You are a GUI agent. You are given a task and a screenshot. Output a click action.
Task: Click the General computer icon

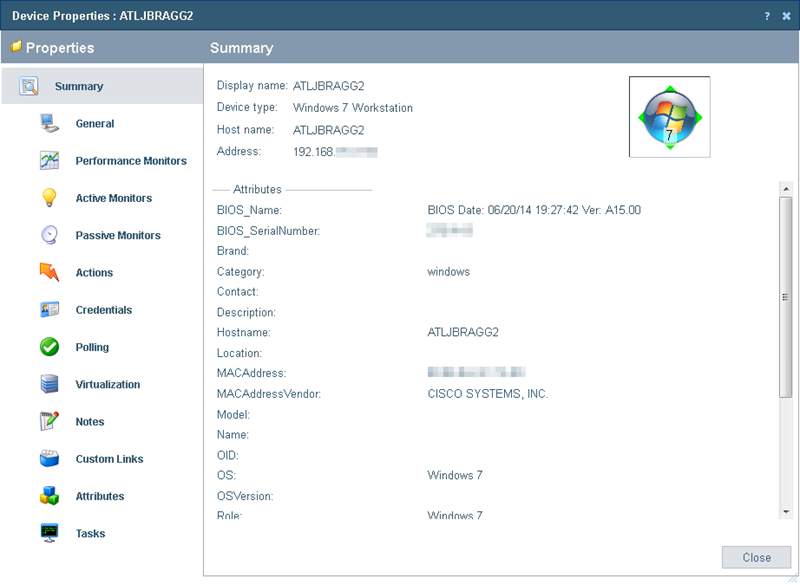point(49,124)
